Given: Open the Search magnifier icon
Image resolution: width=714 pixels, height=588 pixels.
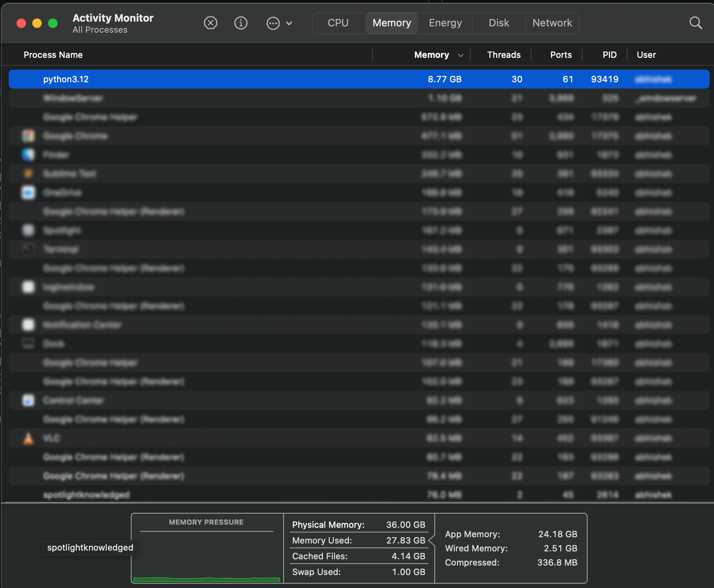Looking at the screenshot, I should pyautogui.click(x=696, y=23).
